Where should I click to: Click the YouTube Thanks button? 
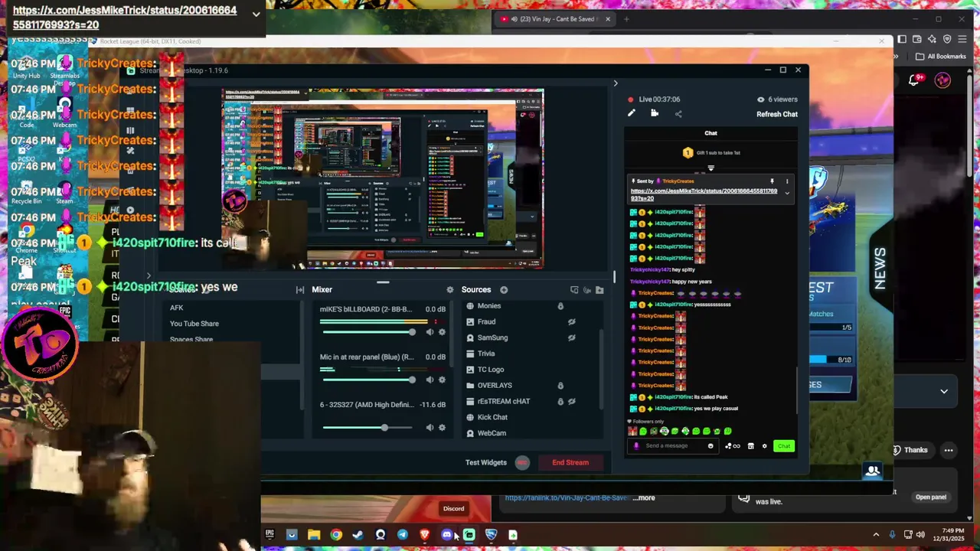[910, 450]
